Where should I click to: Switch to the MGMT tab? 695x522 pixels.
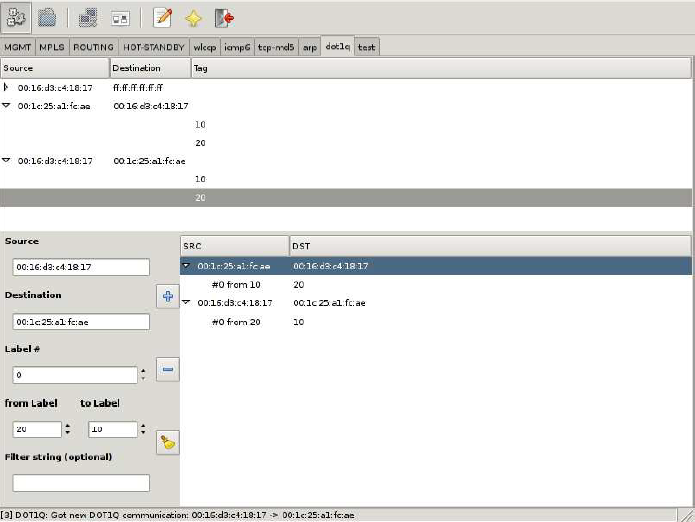coord(17,47)
